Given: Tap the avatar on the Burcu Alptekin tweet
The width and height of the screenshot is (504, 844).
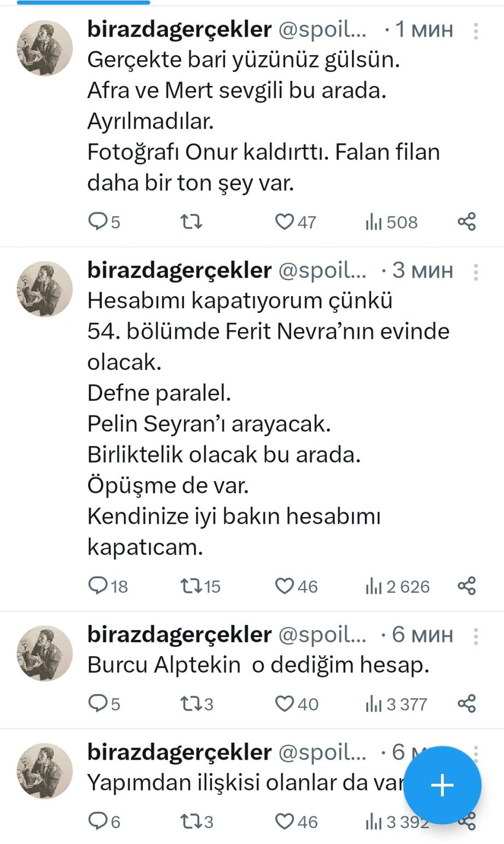Looking at the screenshot, I should tap(45, 653).
